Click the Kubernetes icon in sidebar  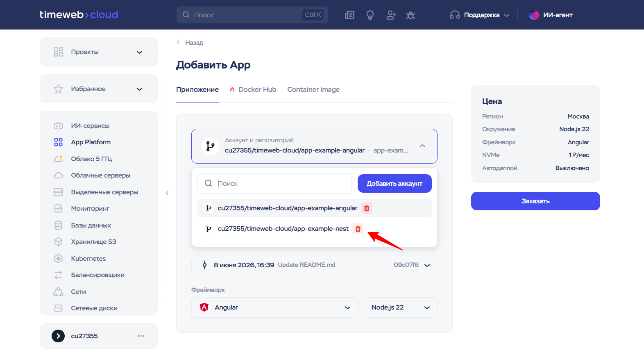pos(59,258)
